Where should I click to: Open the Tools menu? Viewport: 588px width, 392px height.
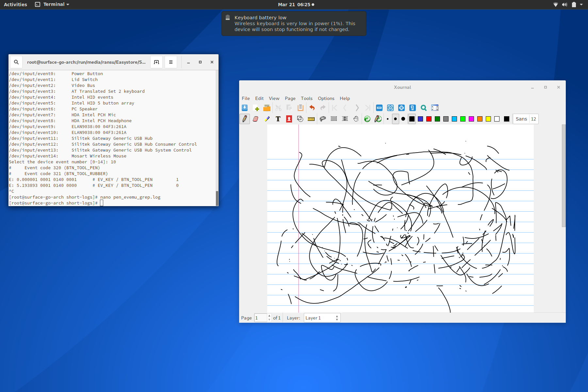click(x=306, y=98)
